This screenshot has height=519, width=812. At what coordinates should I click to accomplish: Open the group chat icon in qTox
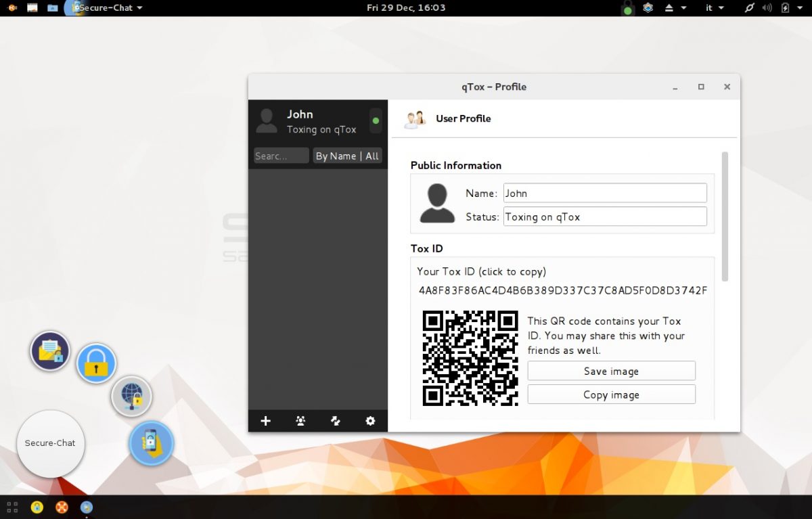click(300, 421)
